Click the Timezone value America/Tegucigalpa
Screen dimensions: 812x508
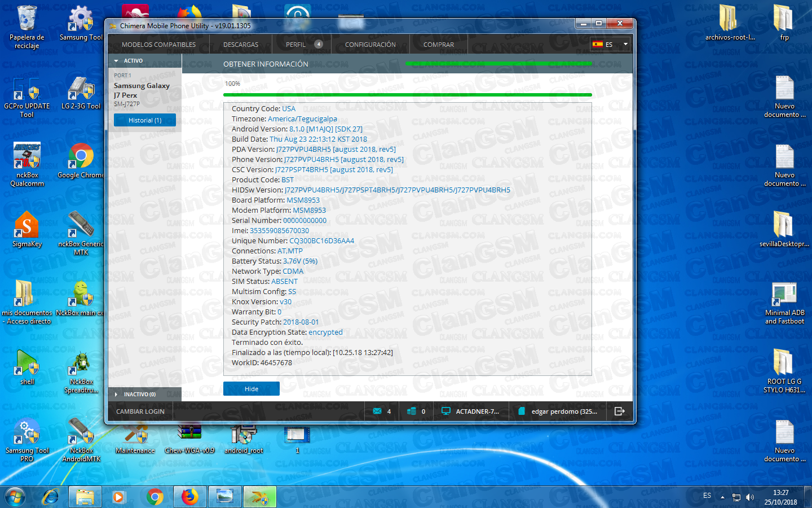pos(302,119)
